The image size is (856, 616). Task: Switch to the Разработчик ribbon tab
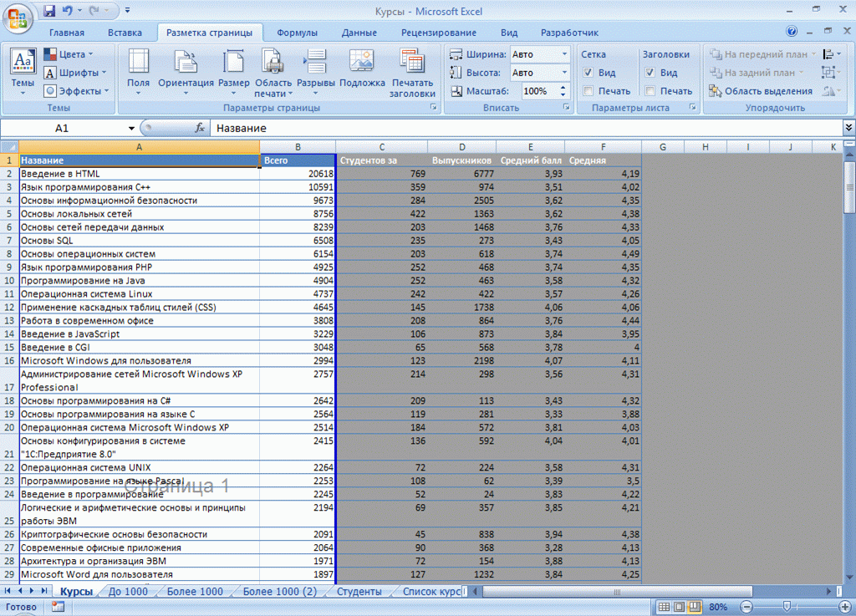pyautogui.click(x=569, y=33)
